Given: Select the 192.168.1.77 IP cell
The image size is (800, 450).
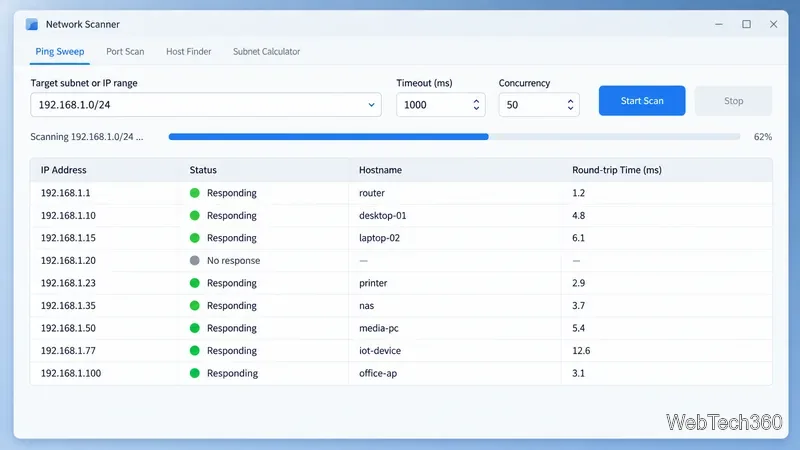Looking at the screenshot, I should tap(68, 351).
